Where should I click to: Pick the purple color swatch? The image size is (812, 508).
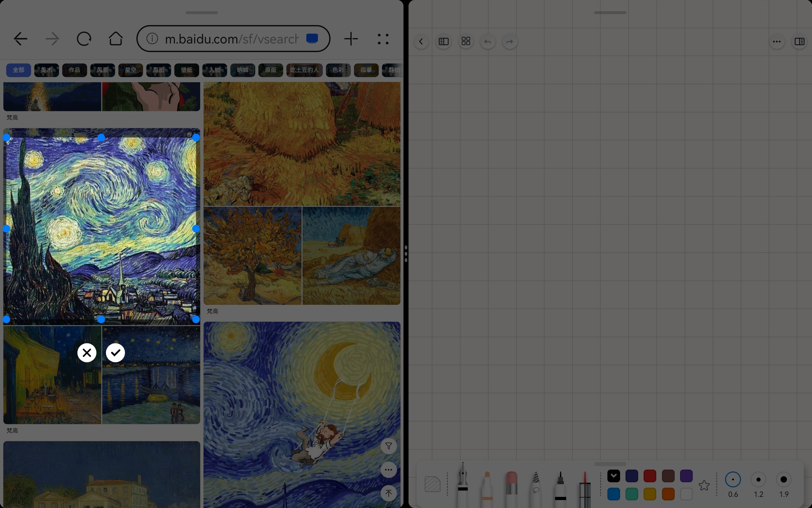(x=686, y=476)
